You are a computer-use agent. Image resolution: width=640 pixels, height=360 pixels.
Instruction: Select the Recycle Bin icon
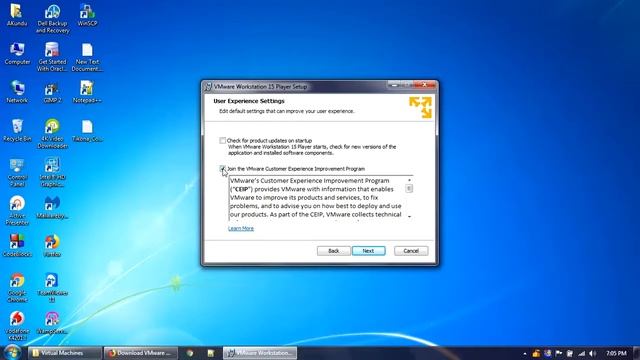17,131
